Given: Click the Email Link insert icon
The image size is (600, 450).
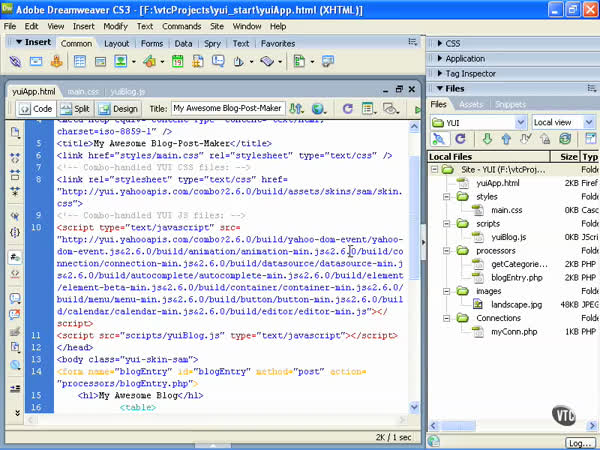Looking at the screenshot, I should tap(36, 62).
